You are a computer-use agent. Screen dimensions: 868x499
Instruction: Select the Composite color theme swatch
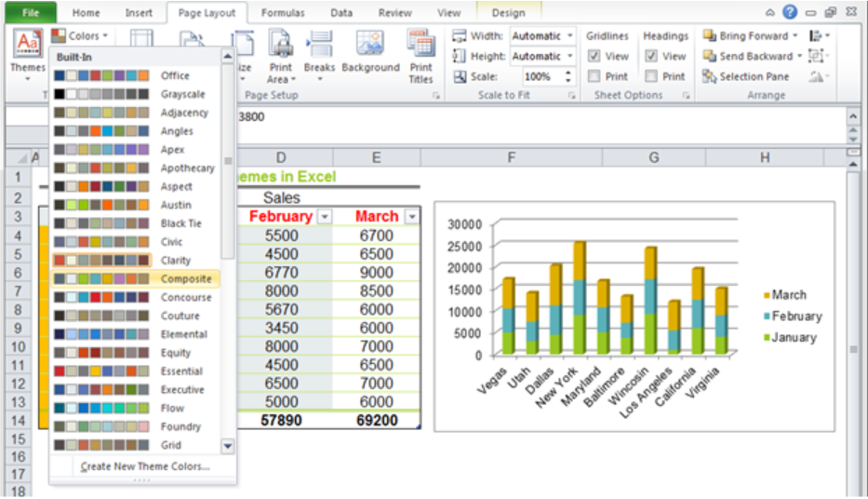(136, 278)
